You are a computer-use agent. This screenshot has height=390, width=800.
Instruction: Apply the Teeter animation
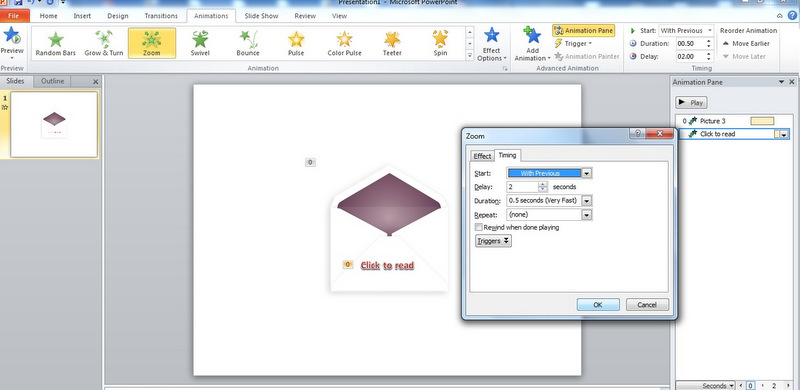click(x=392, y=43)
